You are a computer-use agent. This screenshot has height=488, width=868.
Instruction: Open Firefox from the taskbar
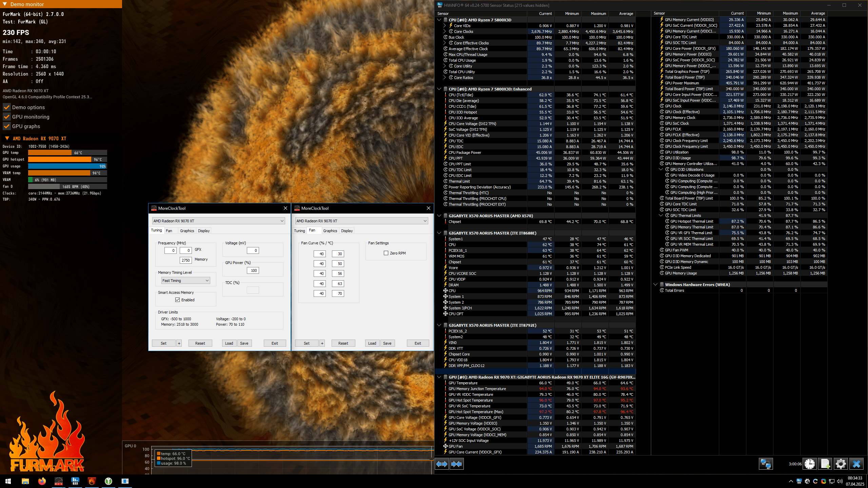pos(42,481)
